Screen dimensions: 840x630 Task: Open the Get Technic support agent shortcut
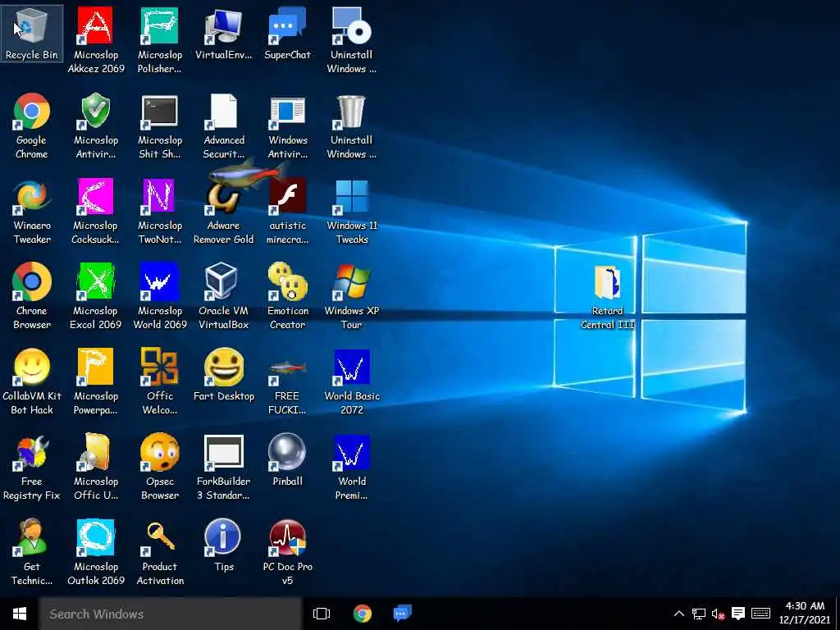click(32, 552)
